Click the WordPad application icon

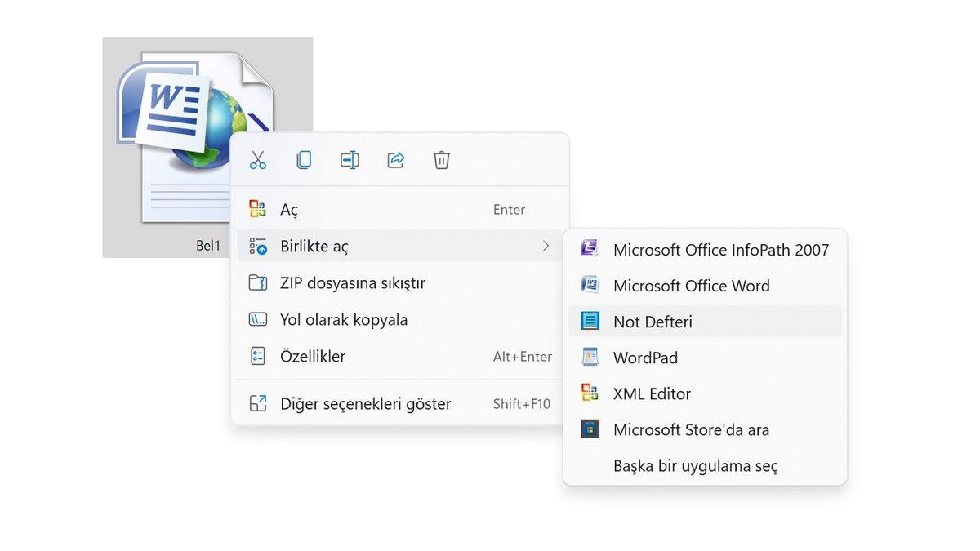589,357
